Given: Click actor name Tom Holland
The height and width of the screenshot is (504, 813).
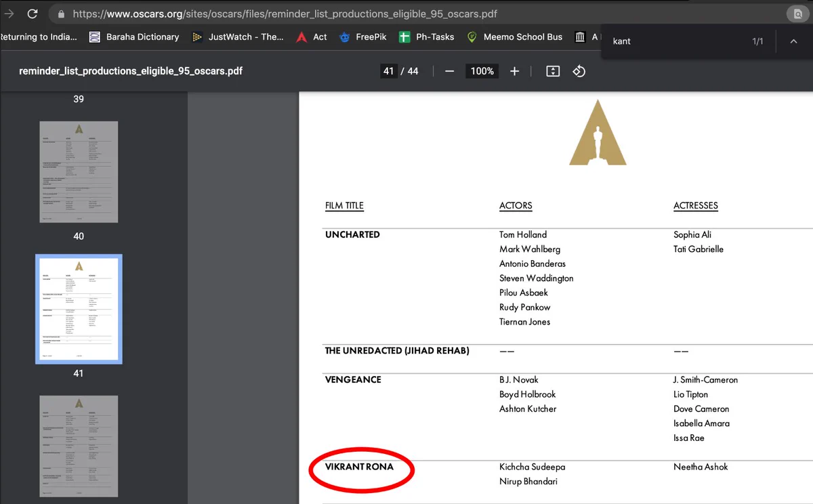Looking at the screenshot, I should pos(523,235).
